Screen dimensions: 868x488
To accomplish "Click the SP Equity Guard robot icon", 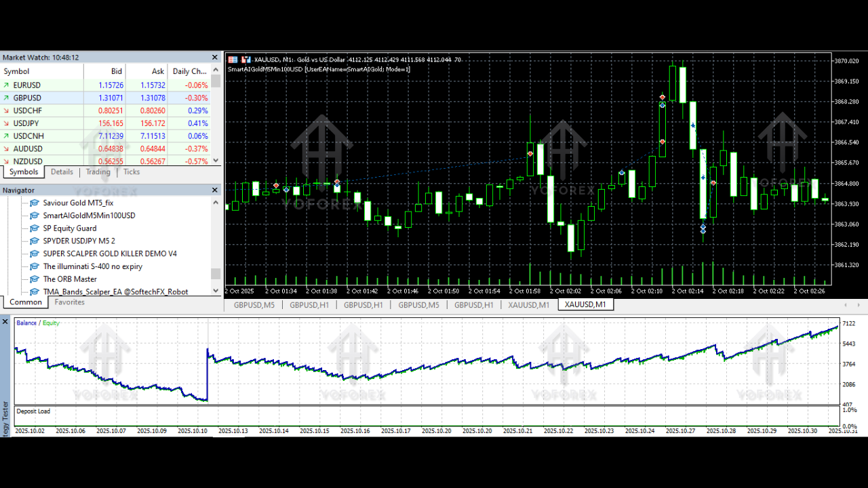I will [34, 228].
